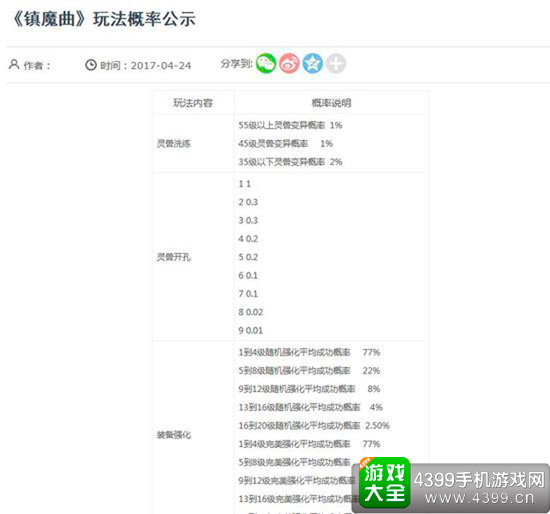This screenshot has height=514, width=550.
Task: Select the value line '3 0.3'
Action: click(x=248, y=220)
